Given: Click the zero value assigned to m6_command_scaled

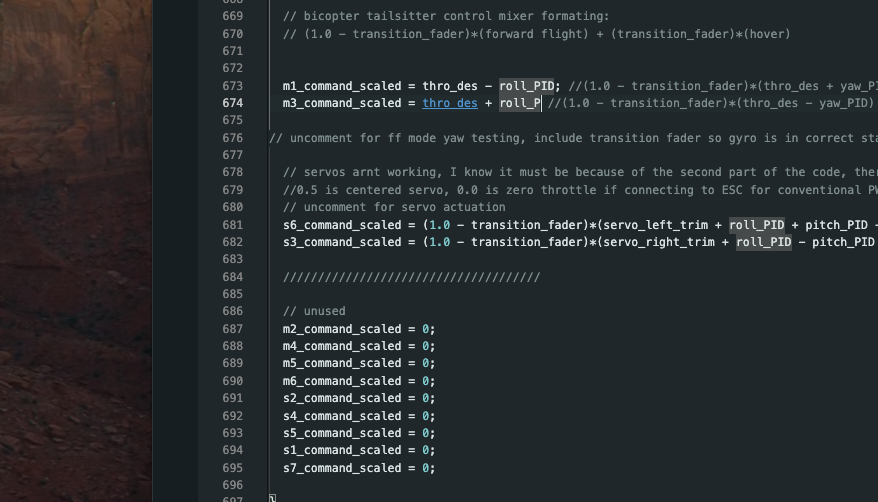Looking at the screenshot, I should (x=425, y=381).
